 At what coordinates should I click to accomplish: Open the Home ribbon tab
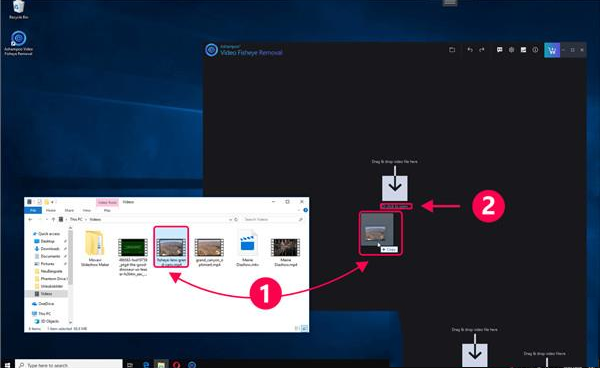coord(51,210)
